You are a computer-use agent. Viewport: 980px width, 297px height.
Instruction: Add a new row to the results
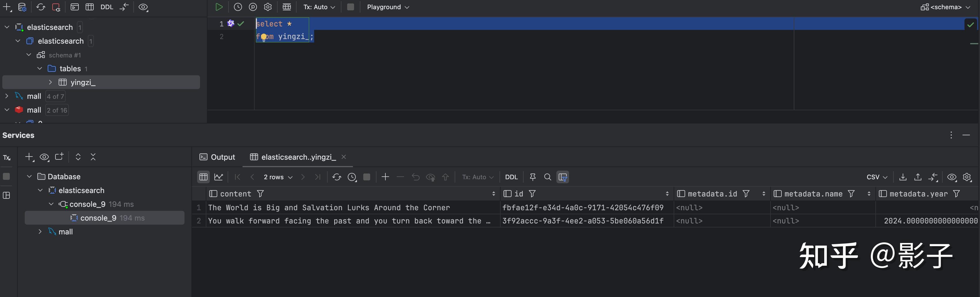[x=385, y=177]
